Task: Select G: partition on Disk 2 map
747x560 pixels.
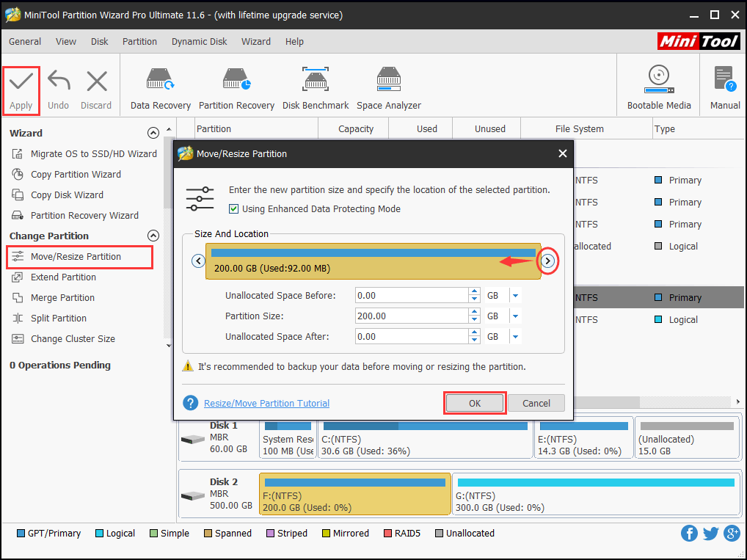Action: point(596,494)
